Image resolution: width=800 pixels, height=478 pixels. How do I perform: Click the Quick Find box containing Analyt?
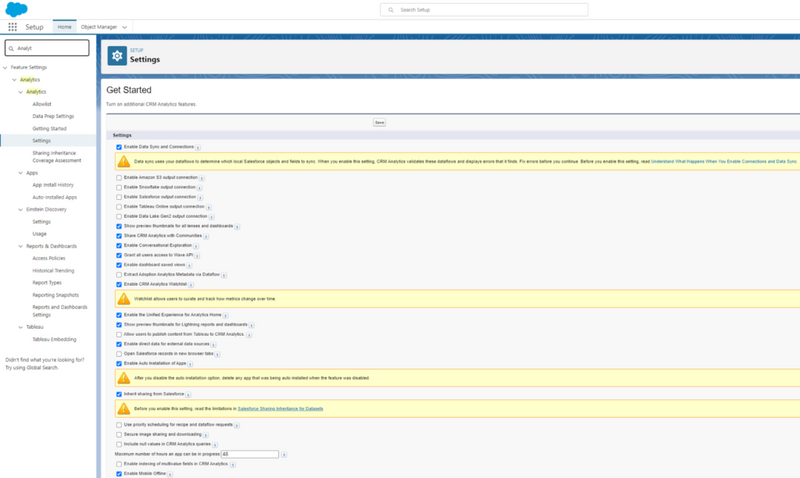[x=47, y=48]
